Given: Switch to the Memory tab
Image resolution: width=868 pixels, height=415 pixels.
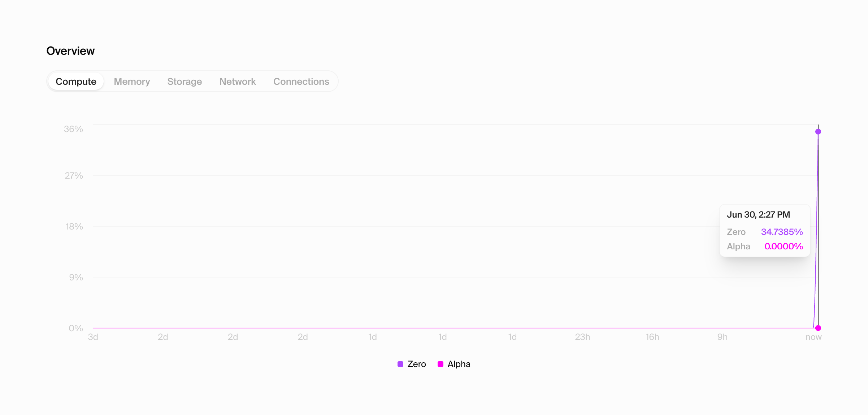Looking at the screenshot, I should click(132, 82).
